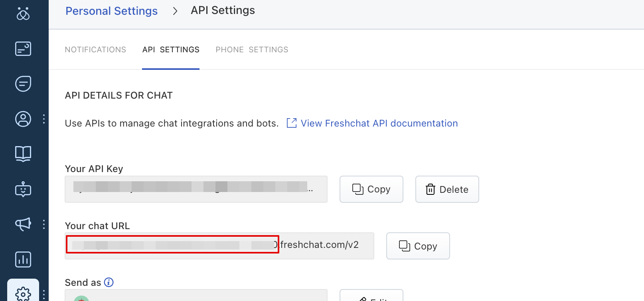Viewport: 644px width, 301px height.
Task: Open View Freshchat API documentation link
Action: click(x=379, y=123)
